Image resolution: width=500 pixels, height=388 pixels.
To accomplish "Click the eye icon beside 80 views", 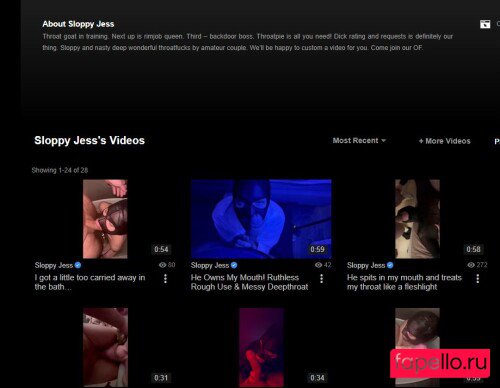I will (x=162, y=265).
